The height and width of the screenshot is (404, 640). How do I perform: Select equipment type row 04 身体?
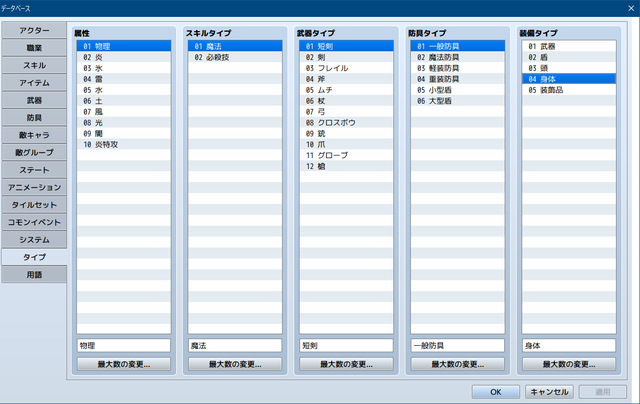569,79
